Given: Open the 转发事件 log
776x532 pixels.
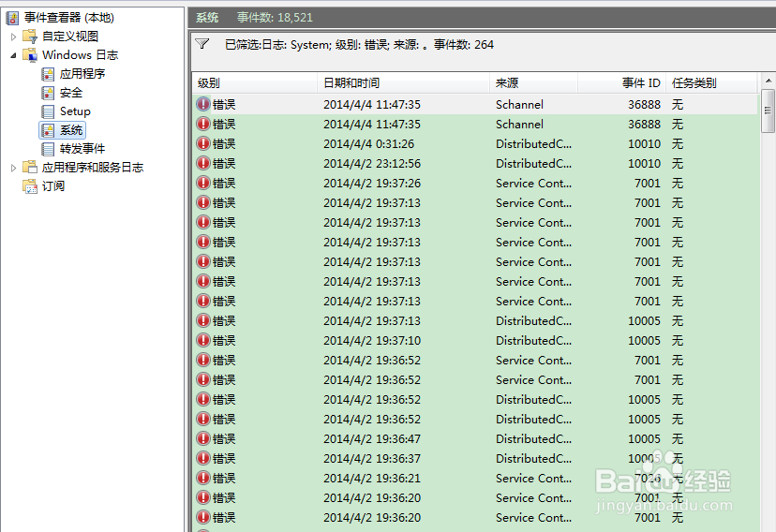Looking at the screenshot, I should (x=82, y=149).
